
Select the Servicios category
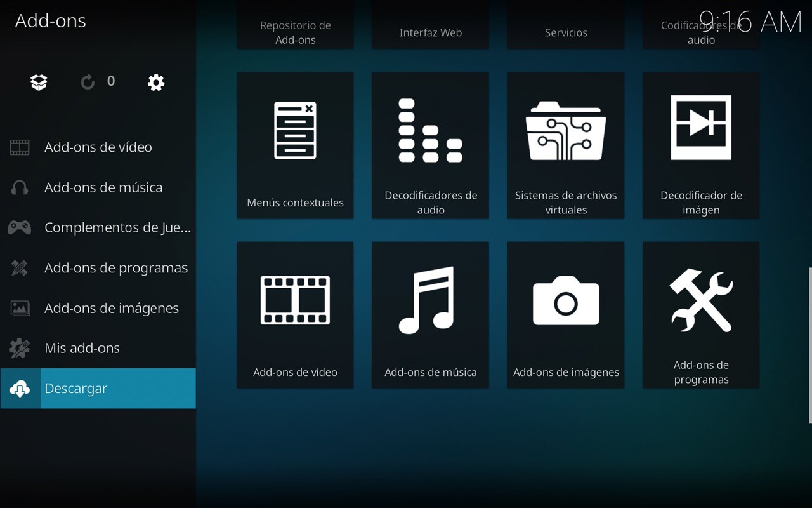coord(565,25)
